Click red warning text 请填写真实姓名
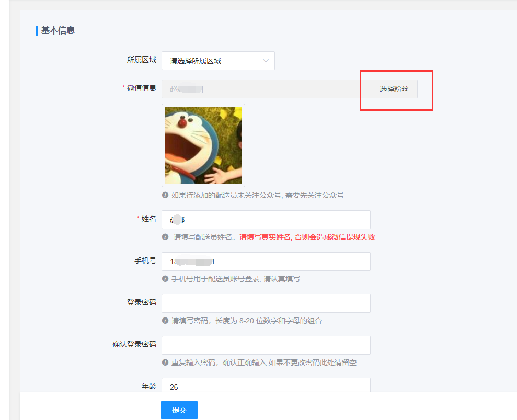The image size is (517, 420). 265,237
